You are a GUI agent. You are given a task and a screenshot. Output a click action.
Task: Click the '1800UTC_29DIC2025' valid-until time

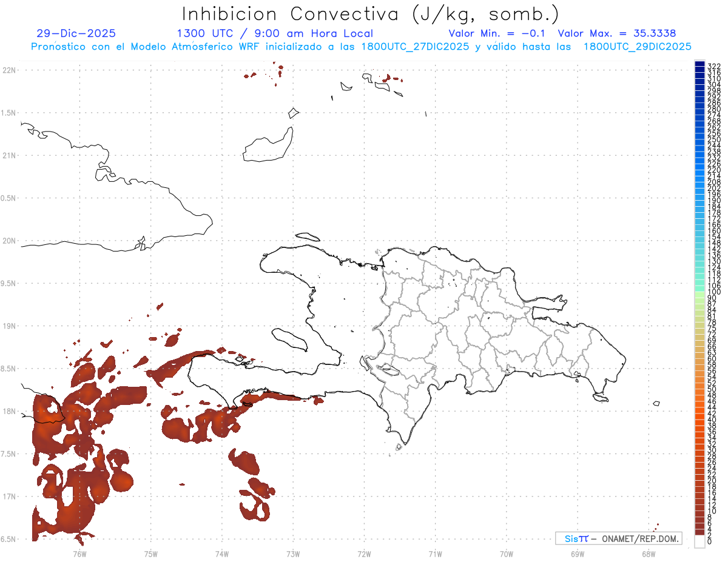637,47
